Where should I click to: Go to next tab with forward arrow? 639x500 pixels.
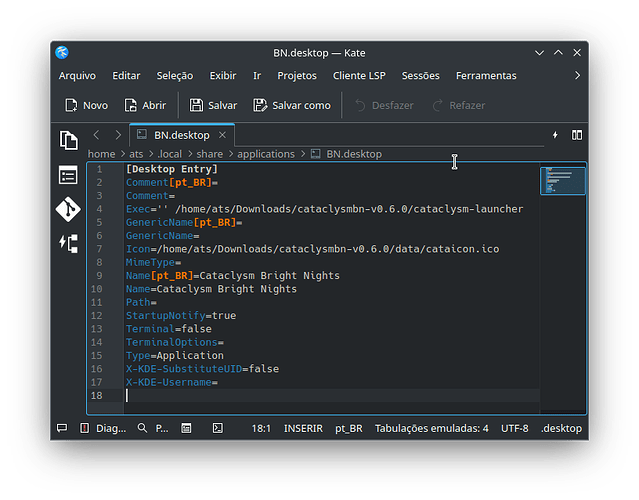point(118,135)
